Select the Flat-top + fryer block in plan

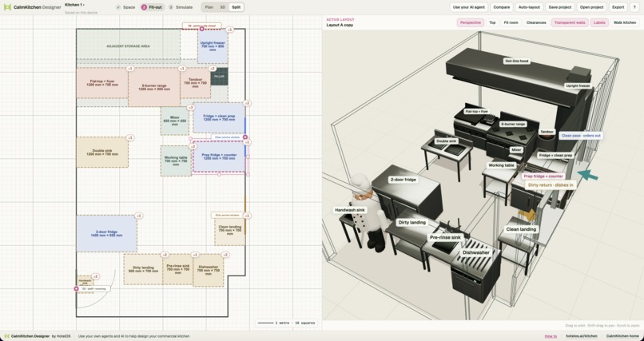[x=102, y=83]
